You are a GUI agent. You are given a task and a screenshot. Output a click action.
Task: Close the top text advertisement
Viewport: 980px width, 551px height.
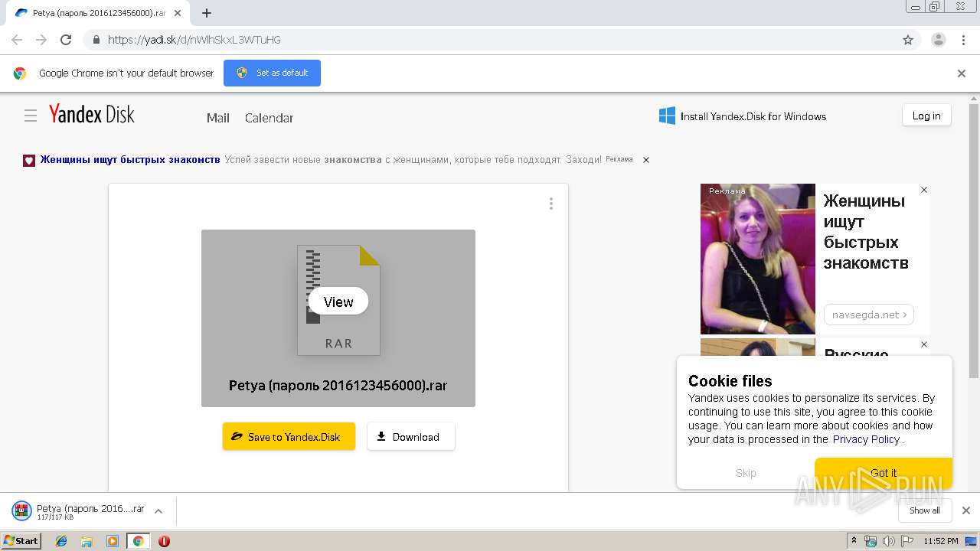click(x=646, y=160)
